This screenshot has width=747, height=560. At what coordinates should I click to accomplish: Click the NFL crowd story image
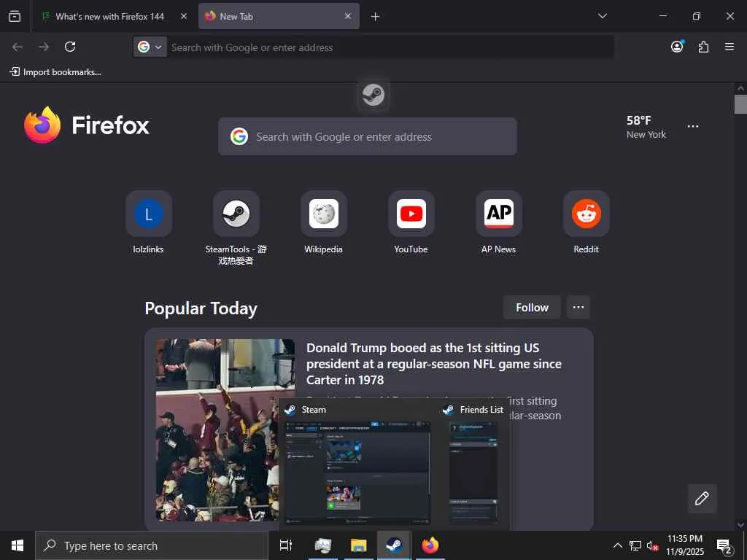click(x=217, y=429)
